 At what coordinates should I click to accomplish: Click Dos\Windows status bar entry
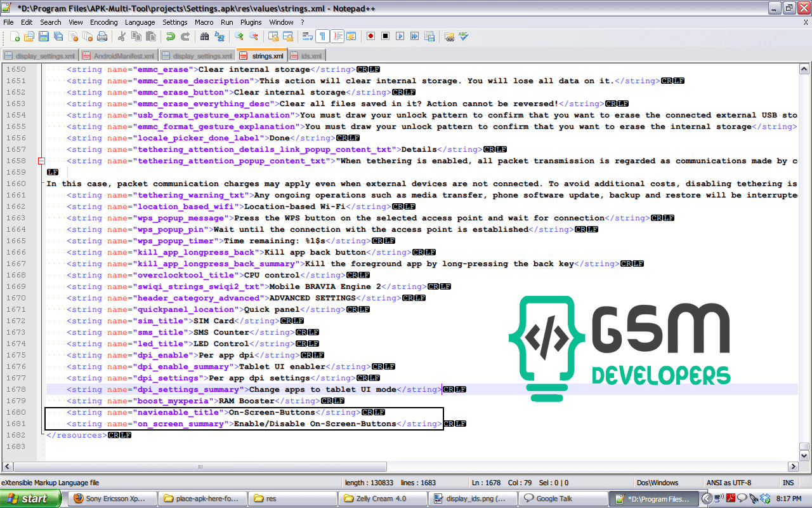tap(657, 483)
